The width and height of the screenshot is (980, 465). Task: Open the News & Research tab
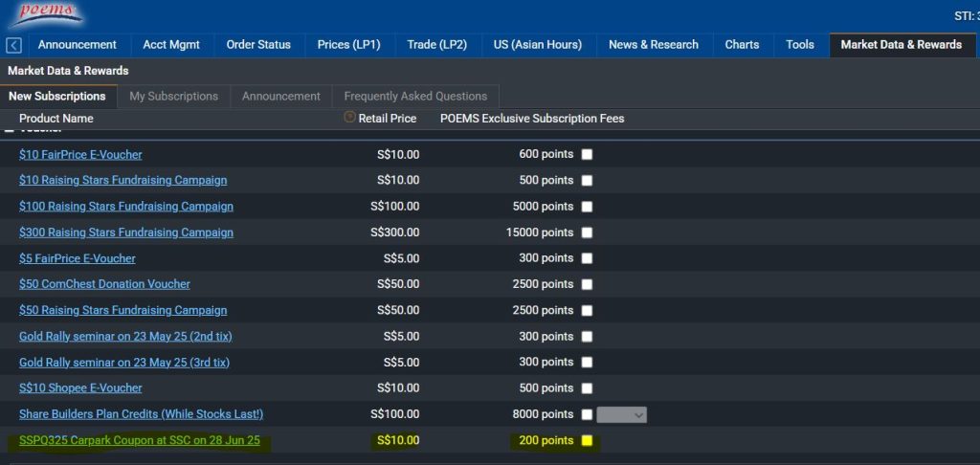click(653, 45)
